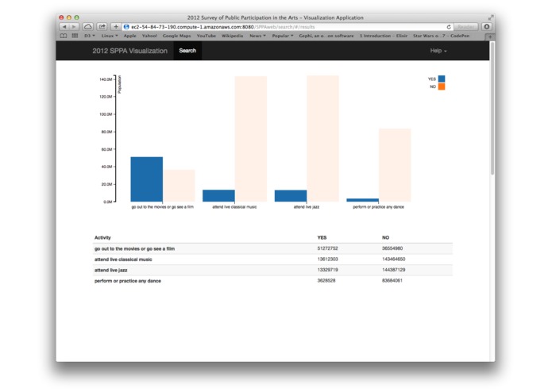Click the NO value for classical music

click(x=394, y=259)
